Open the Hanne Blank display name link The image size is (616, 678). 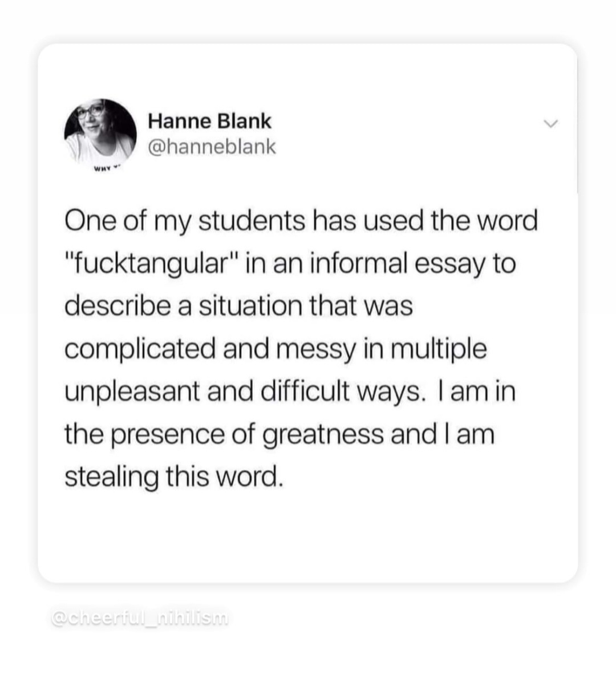[x=209, y=121]
